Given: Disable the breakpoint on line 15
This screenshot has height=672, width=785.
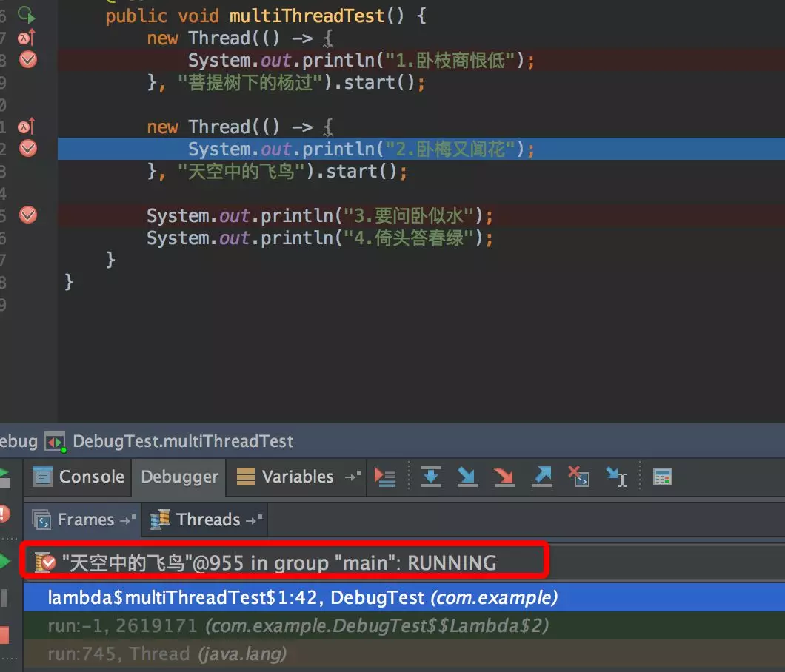Looking at the screenshot, I should [28, 215].
